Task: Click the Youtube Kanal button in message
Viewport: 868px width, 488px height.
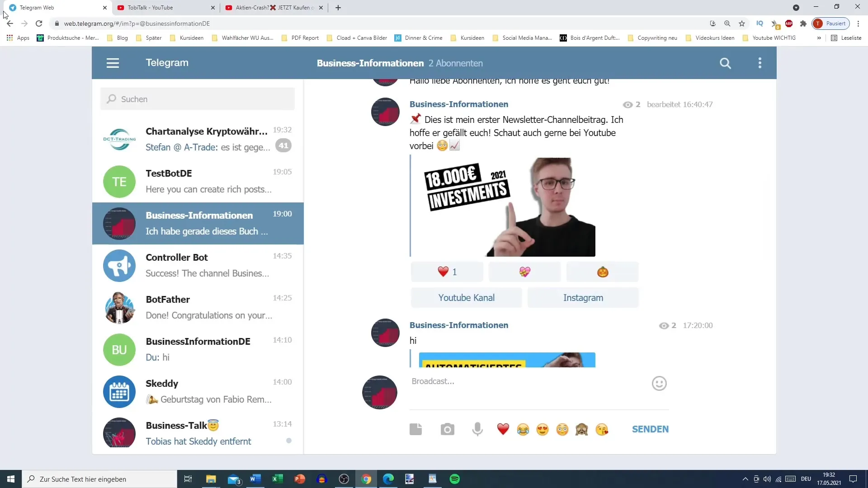Action: click(x=467, y=297)
